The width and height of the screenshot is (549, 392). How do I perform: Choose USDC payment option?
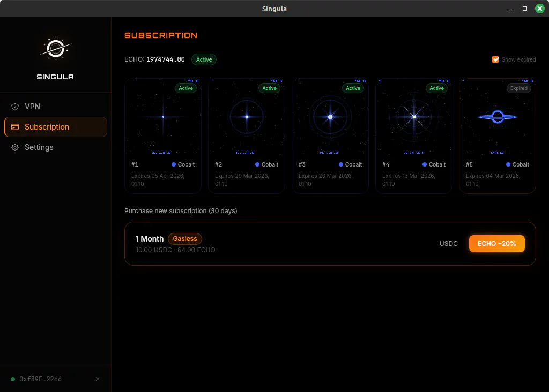tap(449, 243)
